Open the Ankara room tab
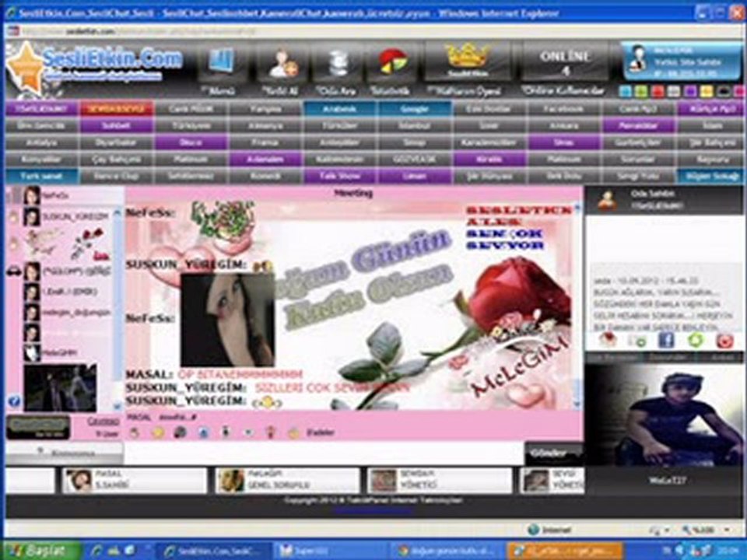This screenshot has height=560, width=747. point(564,126)
